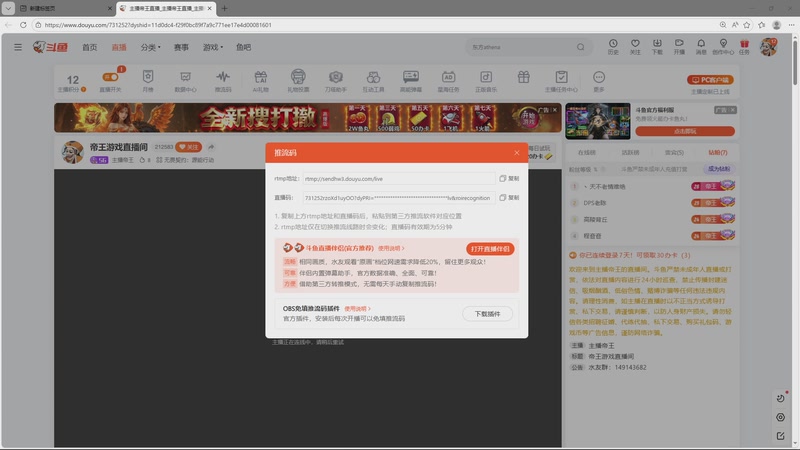Open 数据中心 icon in streamer toolbar
Screen dimensions: 800x450
pyautogui.click(x=185, y=81)
